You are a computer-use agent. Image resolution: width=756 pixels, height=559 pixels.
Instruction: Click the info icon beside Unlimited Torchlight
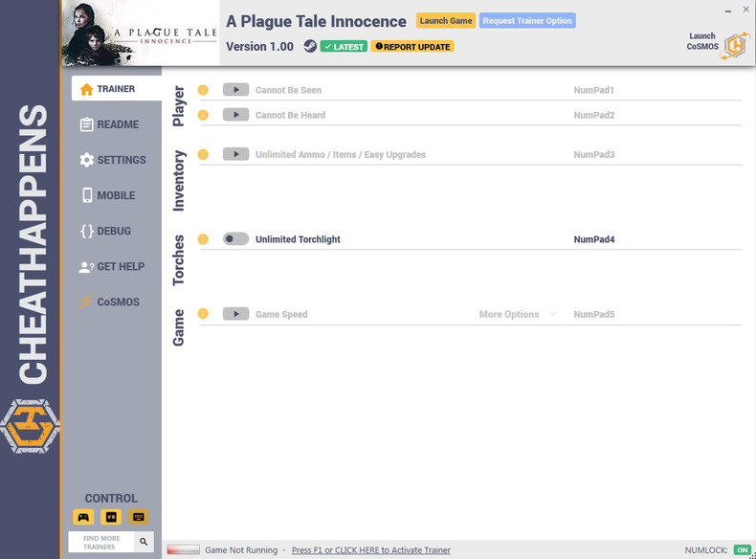(203, 239)
